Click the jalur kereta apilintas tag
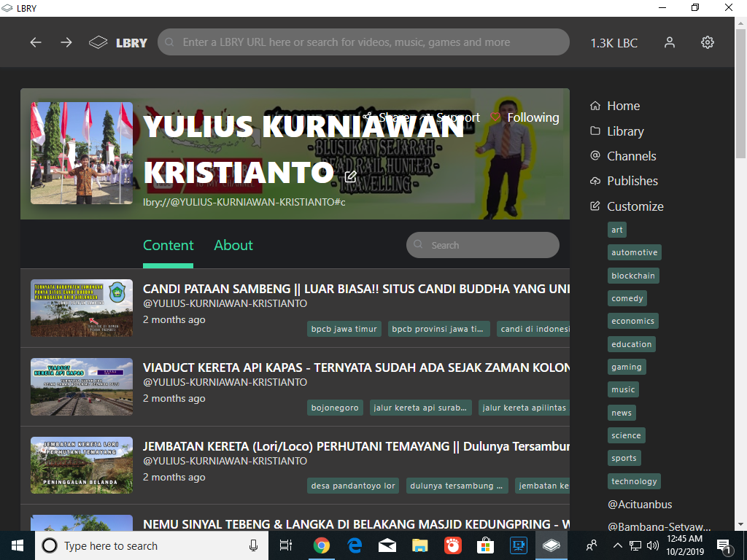This screenshot has width=747, height=560. (x=524, y=408)
